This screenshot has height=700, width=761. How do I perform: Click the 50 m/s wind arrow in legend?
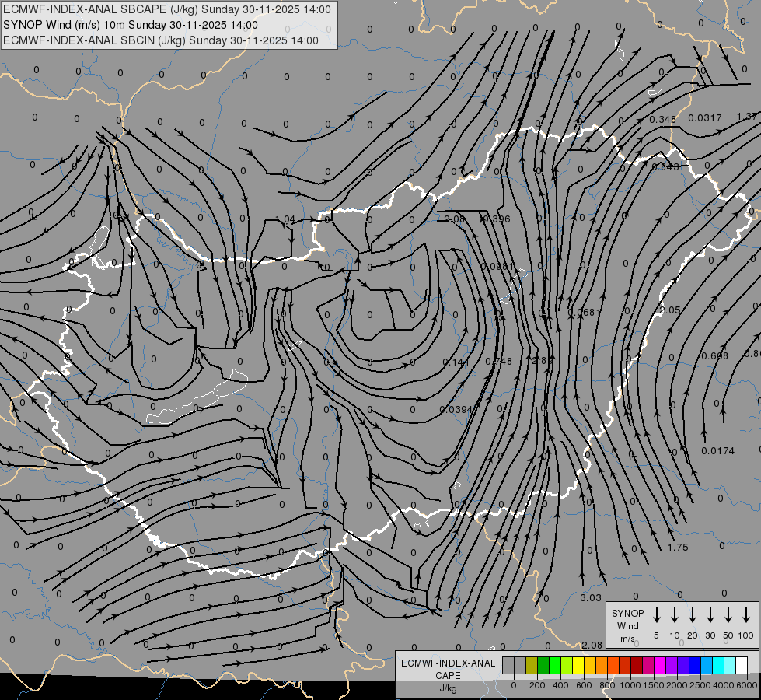728,615
